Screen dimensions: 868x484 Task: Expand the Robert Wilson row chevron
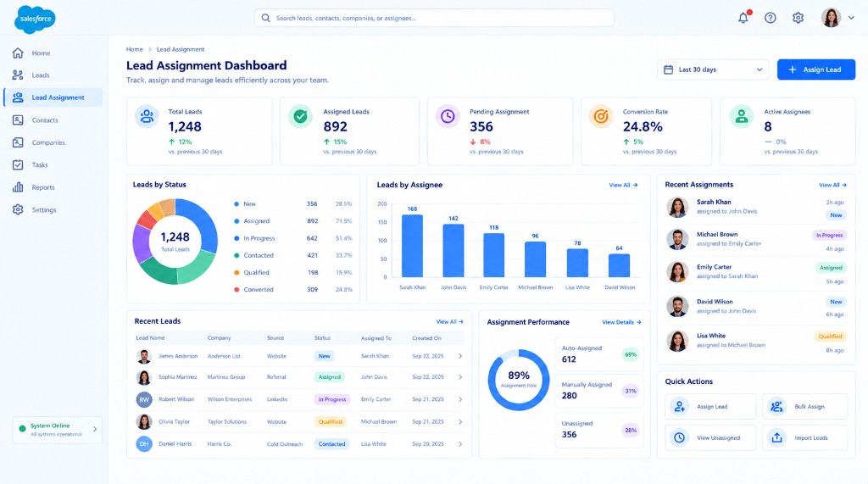(x=460, y=399)
